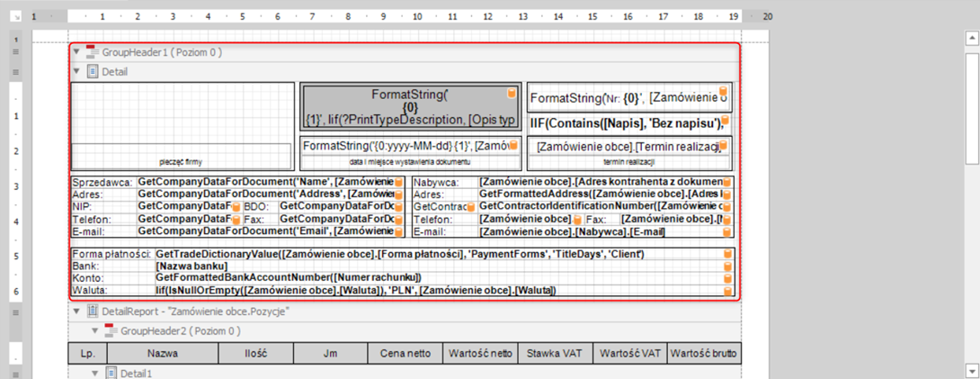Click data-binding icon on document title field
Viewport: 980px width, 379px height.
point(512,94)
